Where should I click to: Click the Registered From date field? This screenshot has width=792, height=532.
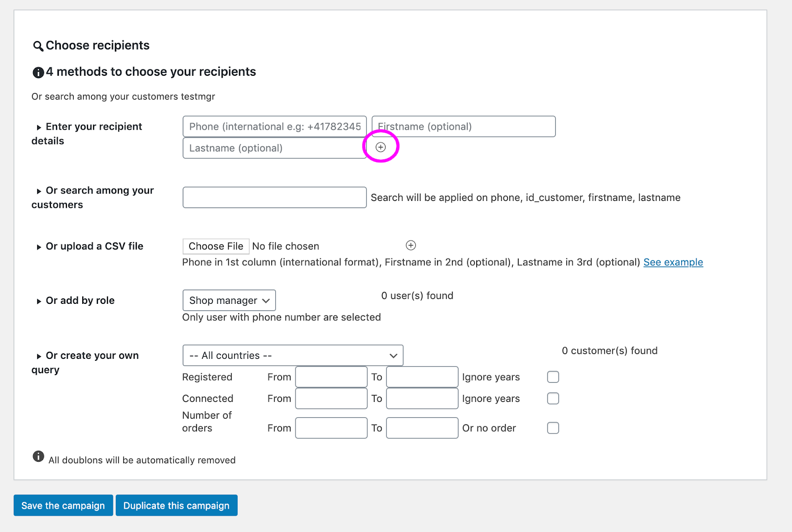(331, 377)
